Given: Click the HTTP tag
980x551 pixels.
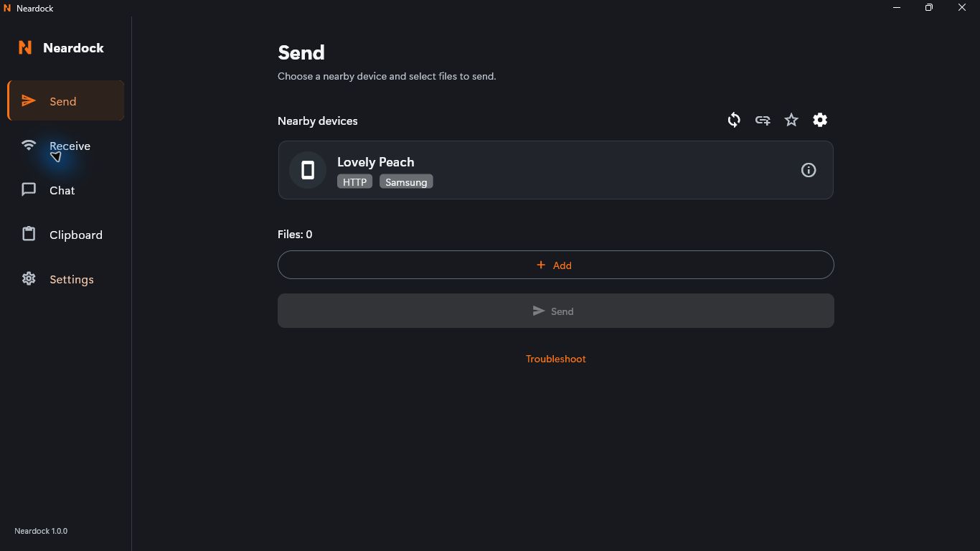Looking at the screenshot, I should [354, 182].
